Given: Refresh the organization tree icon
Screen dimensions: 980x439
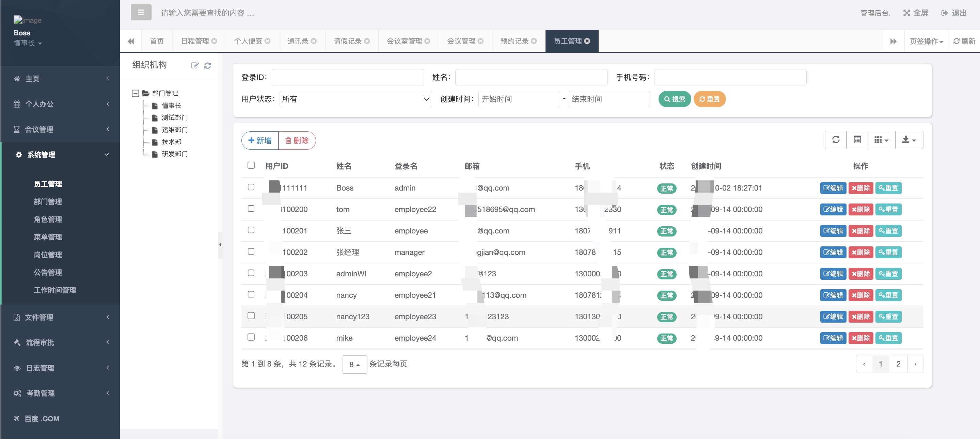Looking at the screenshot, I should tap(207, 65).
